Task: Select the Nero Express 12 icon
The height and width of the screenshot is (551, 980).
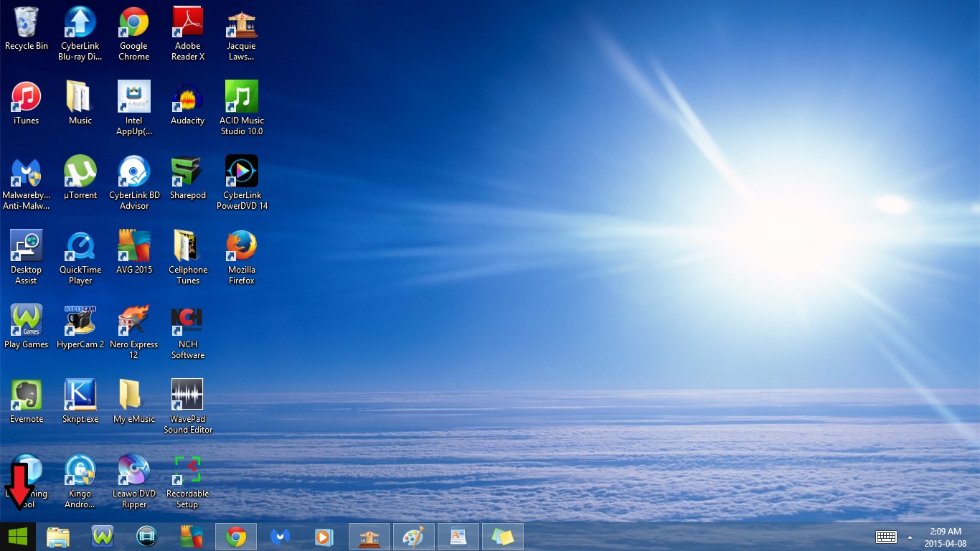Action: click(x=134, y=332)
